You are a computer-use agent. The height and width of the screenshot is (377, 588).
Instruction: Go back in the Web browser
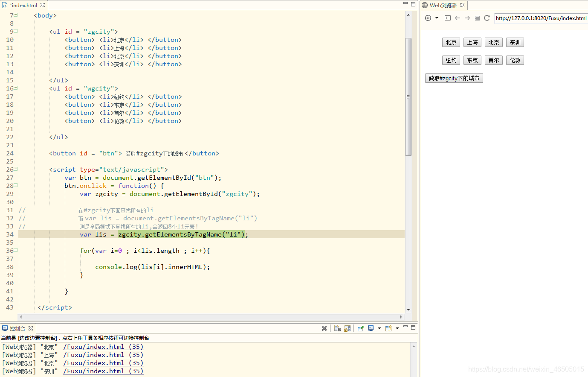point(457,18)
